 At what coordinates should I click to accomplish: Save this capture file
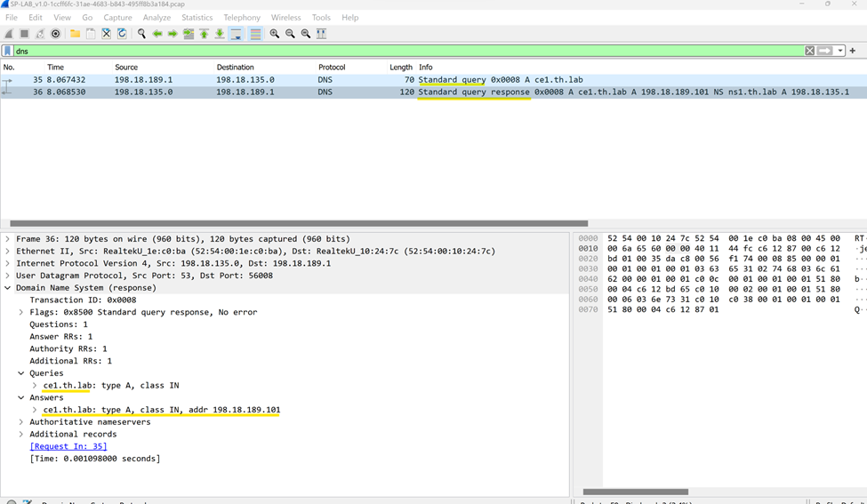point(91,34)
